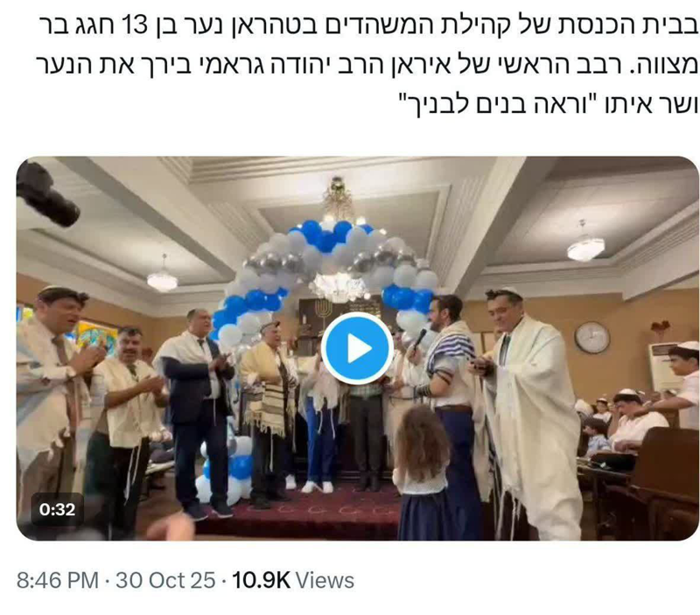Click the camera lens in video corner

47,194
